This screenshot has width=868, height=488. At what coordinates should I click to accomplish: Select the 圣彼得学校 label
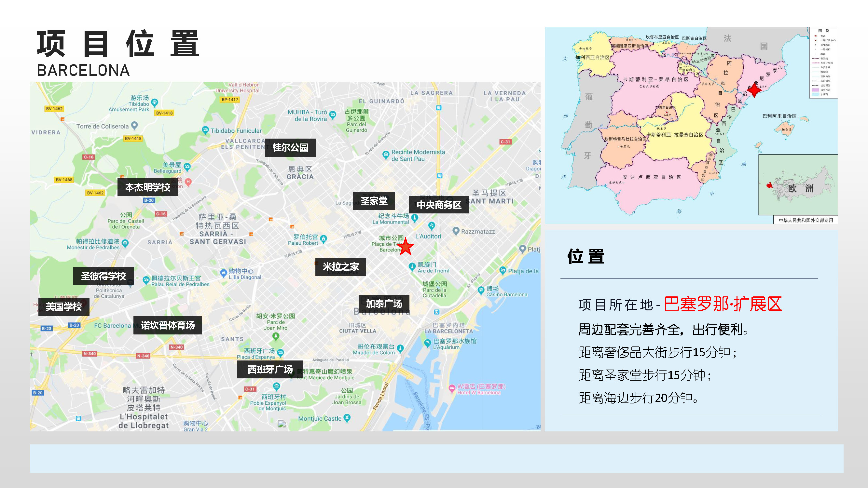pyautogui.click(x=103, y=276)
